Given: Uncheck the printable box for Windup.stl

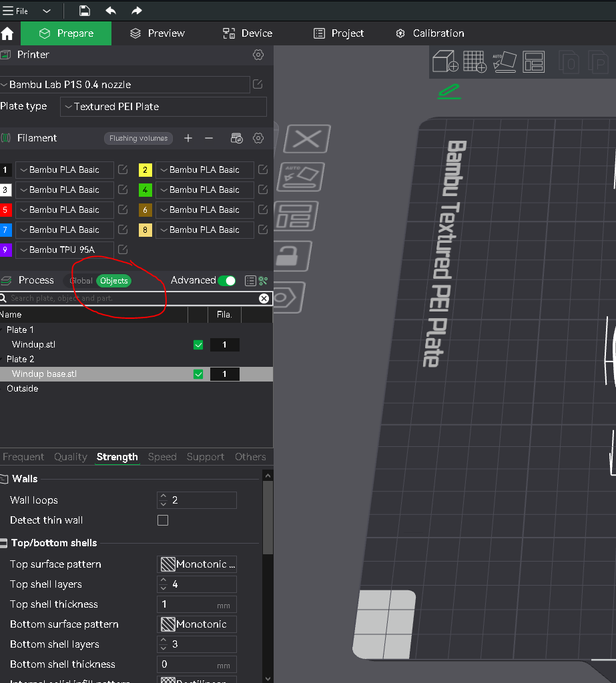Looking at the screenshot, I should pos(198,345).
